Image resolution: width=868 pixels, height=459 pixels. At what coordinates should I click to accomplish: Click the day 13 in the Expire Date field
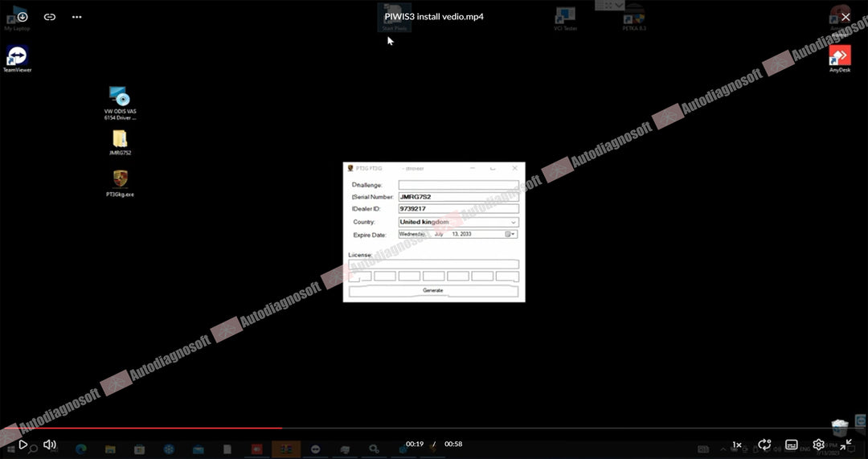(x=455, y=234)
